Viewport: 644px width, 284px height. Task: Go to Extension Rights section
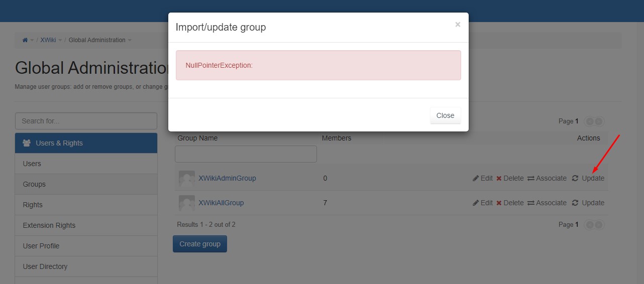pyautogui.click(x=86, y=225)
